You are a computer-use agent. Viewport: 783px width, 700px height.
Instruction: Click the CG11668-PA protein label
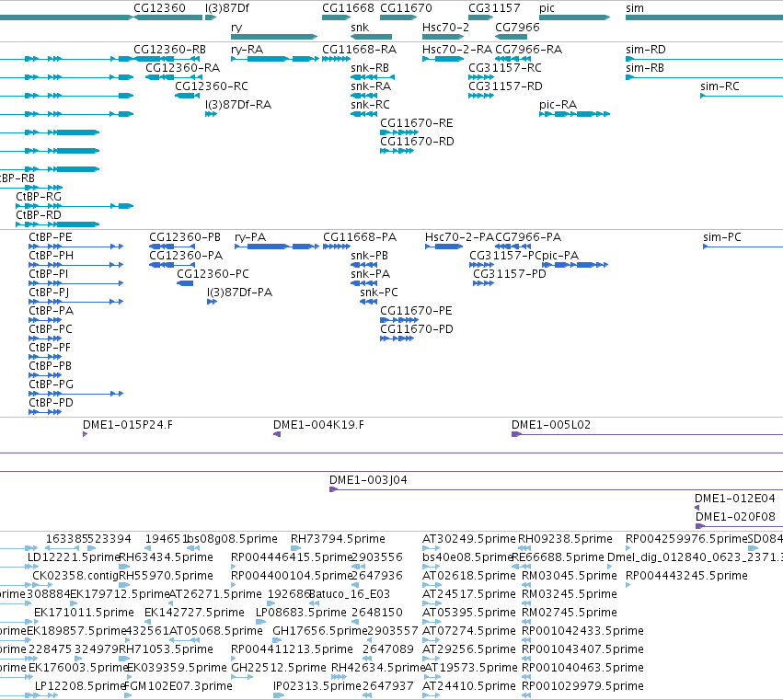pyautogui.click(x=360, y=237)
